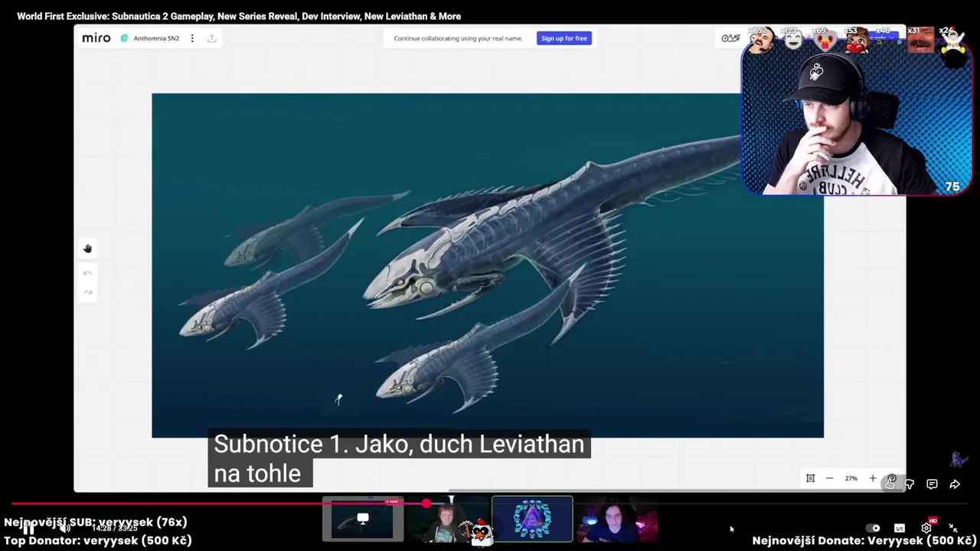Click the Miro collaborators glasses icon

click(x=730, y=38)
